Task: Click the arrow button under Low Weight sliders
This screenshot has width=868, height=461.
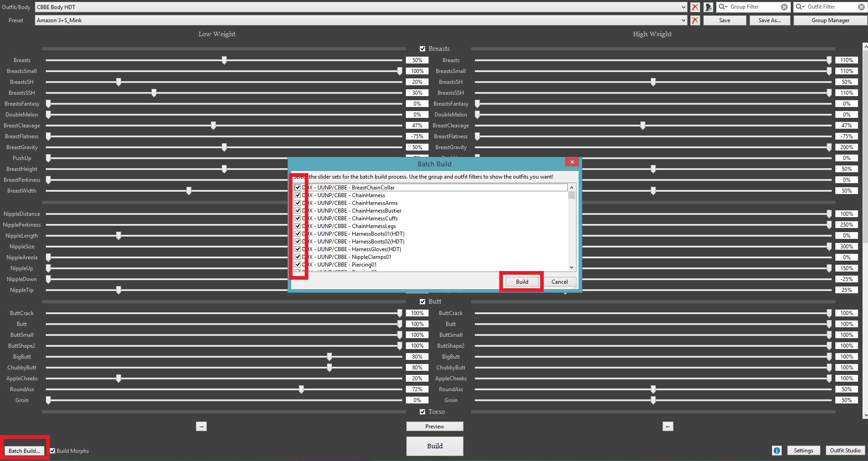Action: [201, 427]
